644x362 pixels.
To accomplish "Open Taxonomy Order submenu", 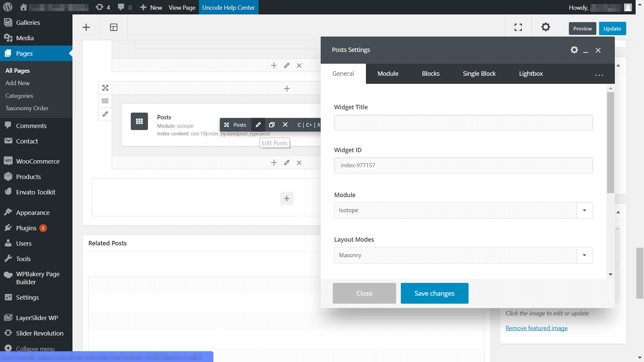I will point(27,108).
